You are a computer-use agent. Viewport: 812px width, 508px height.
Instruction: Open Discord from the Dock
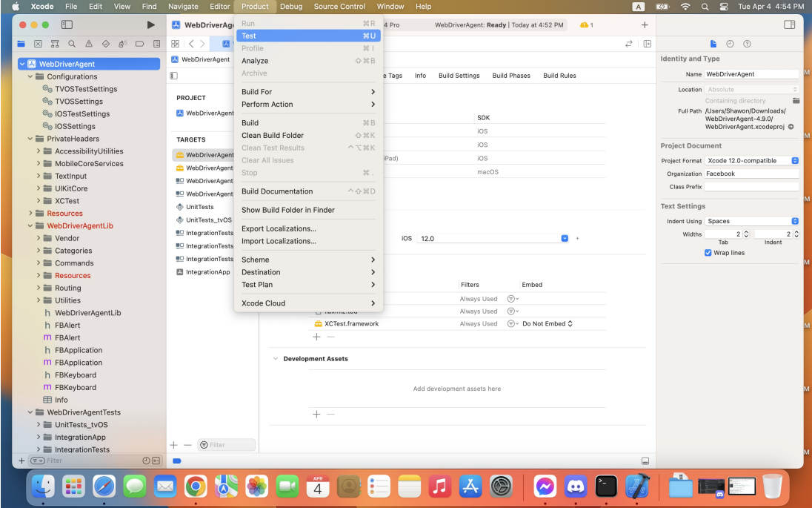tap(576, 486)
